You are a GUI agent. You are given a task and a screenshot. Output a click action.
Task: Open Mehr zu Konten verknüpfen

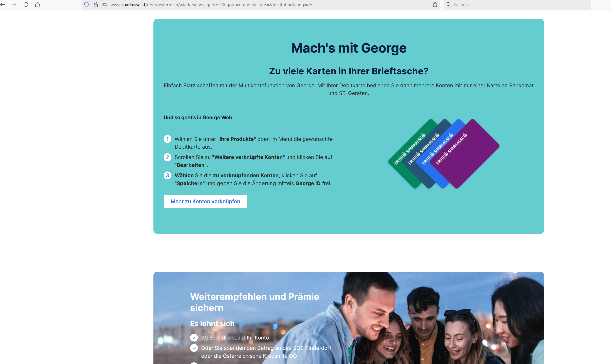click(x=205, y=201)
